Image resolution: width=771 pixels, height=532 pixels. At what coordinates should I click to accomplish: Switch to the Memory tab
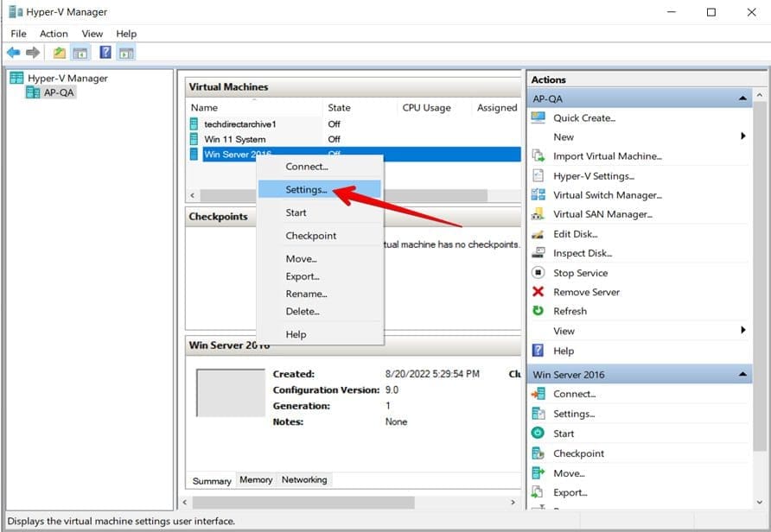tap(256, 480)
